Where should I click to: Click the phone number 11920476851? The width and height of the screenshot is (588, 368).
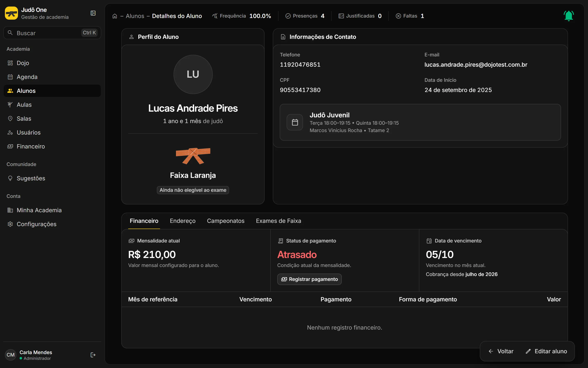(300, 65)
